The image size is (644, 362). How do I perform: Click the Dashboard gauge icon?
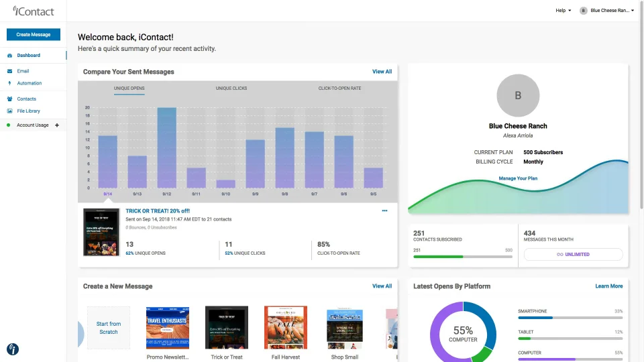[x=9, y=56]
